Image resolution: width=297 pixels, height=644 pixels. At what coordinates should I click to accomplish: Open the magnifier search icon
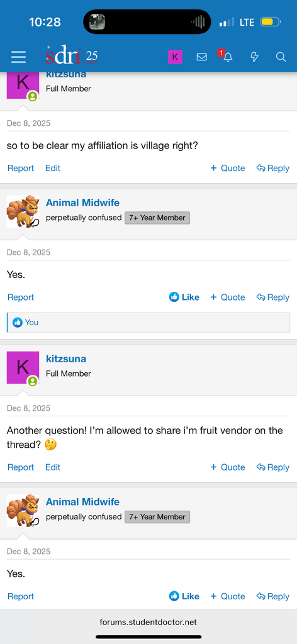281,57
